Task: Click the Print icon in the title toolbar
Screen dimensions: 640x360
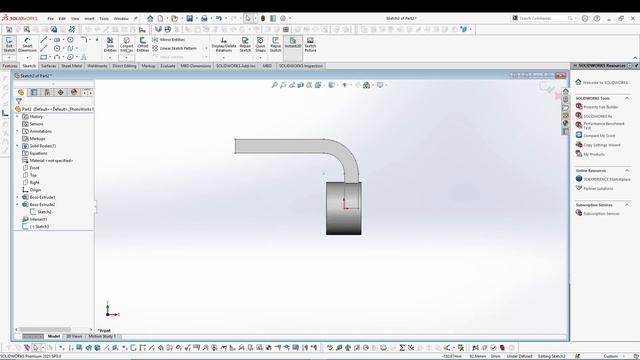Action: point(204,18)
